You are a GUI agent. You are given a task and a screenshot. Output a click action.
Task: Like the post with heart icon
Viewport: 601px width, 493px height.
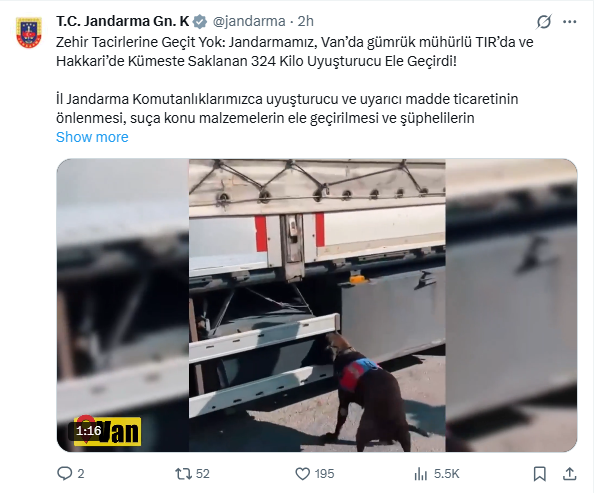[302, 474]
